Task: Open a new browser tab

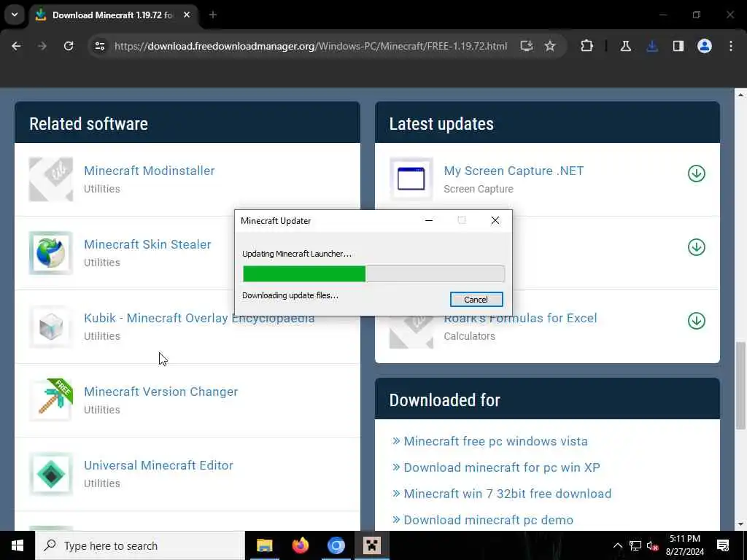Action: pos(213,15)
